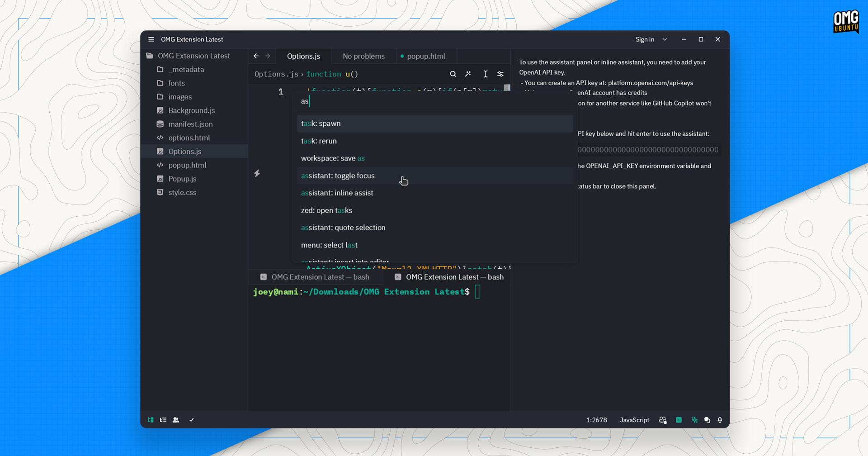Choose menu: select last

(435, 245)
